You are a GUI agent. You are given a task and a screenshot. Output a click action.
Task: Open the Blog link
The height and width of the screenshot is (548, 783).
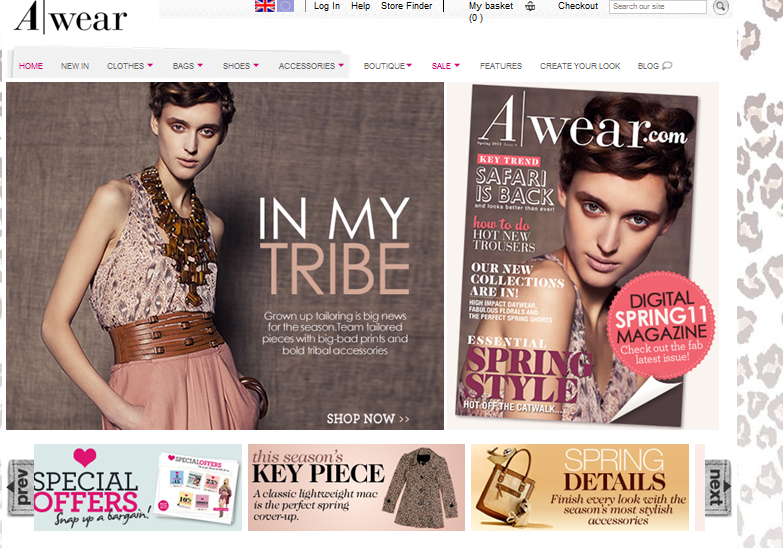(x=648, y=66)
